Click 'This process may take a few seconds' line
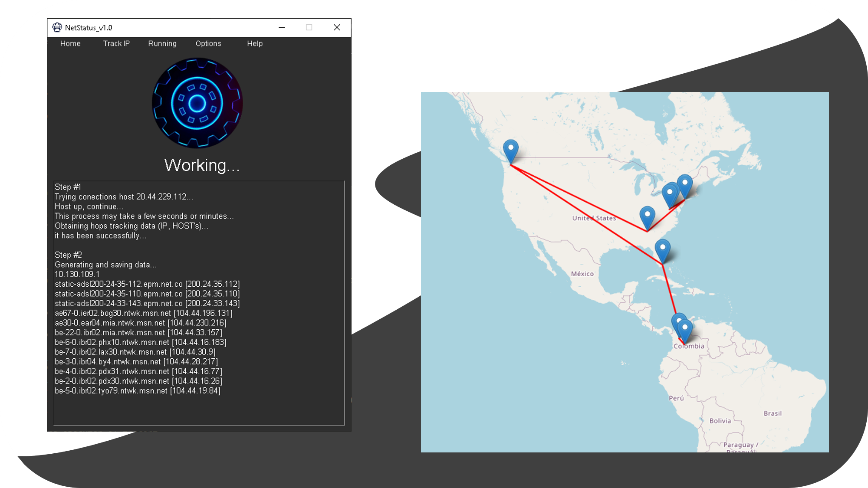Image resolution: width=868 pixels, height=488 pixels. [x=144, y=216]
